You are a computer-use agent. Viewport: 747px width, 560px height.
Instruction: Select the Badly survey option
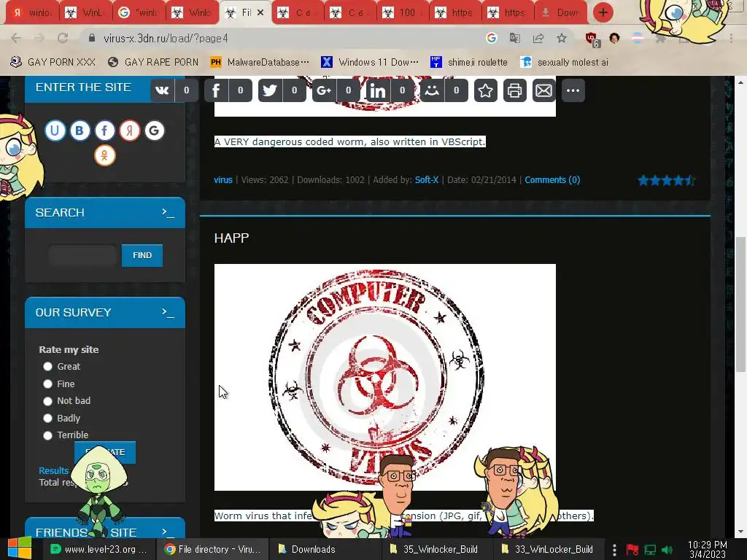(x=47, y=418)
